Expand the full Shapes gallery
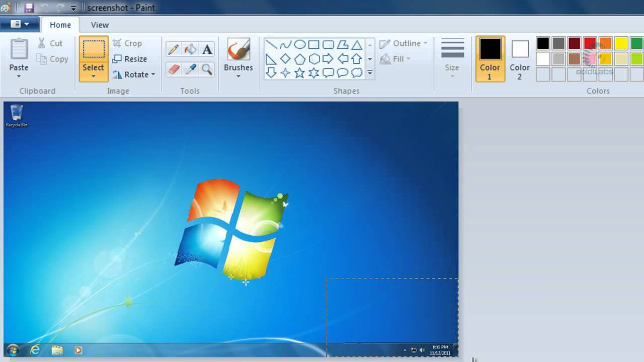 click(370, 73)
